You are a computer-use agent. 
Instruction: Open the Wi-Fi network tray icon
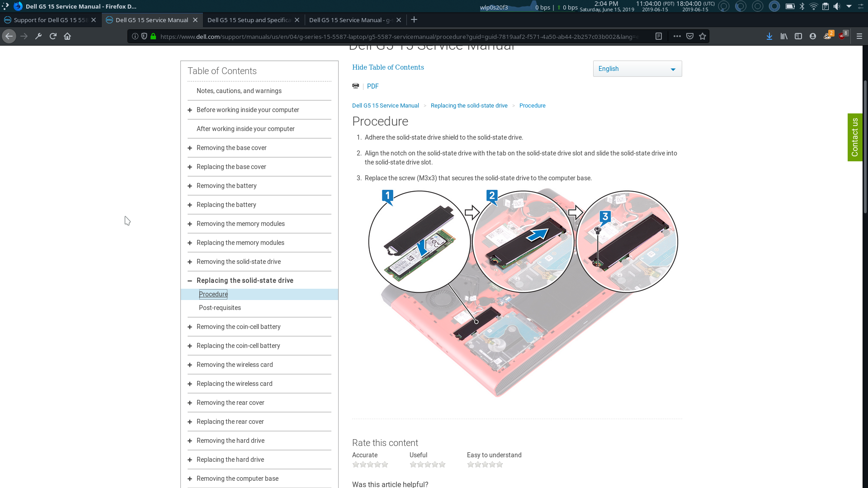pyautogui.click(x=814, y=6)
